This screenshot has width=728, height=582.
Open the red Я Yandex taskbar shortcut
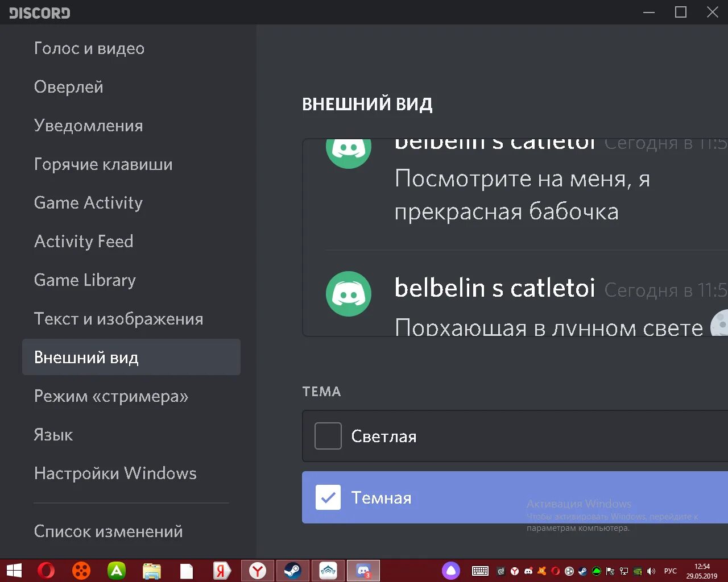pyautogui.click(x=222, y=571)
